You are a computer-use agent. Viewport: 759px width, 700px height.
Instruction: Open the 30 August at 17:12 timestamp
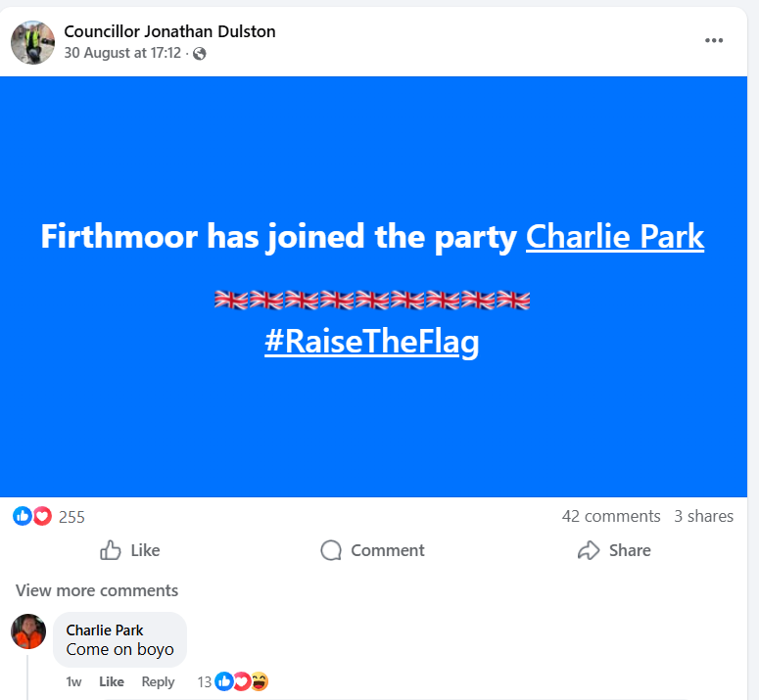(122, 53)
